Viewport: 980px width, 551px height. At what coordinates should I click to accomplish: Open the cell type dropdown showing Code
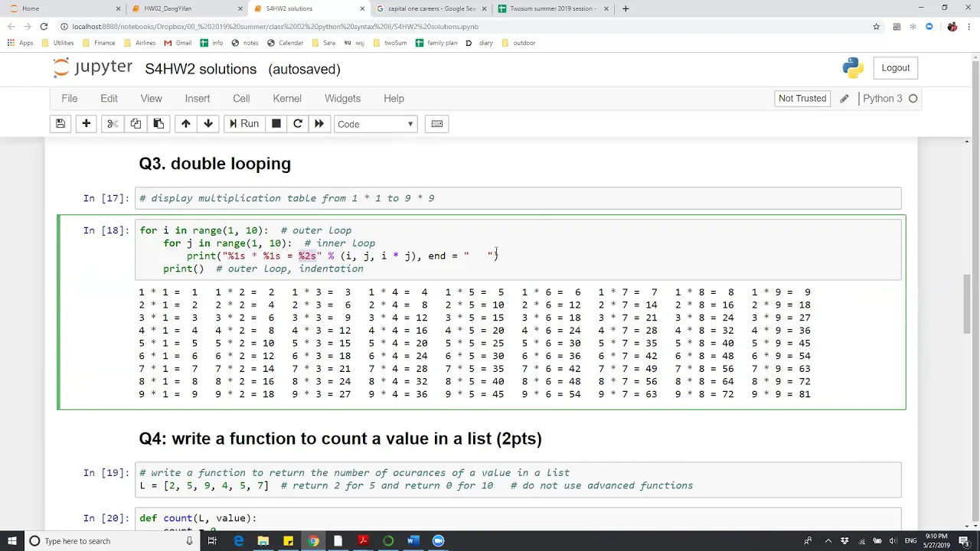(x=375, y=124)
